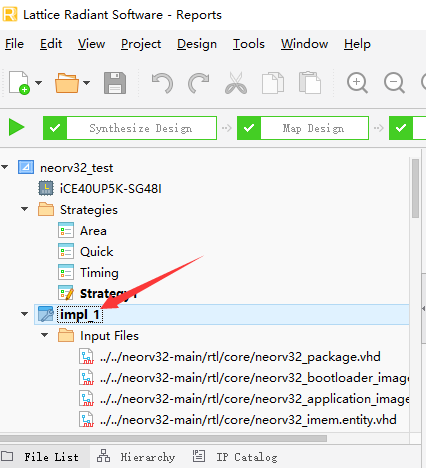
Task: Click the Copy toolbar icon
Action: click(x=273, y=83)
